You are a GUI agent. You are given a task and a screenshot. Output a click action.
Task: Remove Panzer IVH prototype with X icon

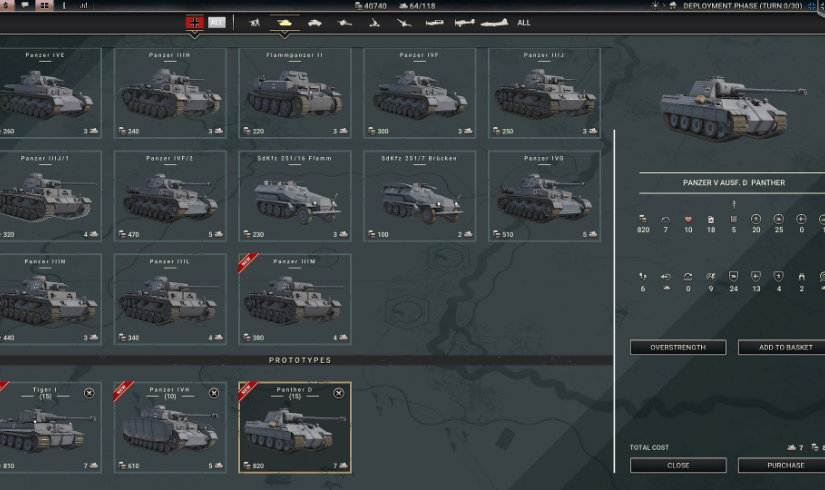214,393
